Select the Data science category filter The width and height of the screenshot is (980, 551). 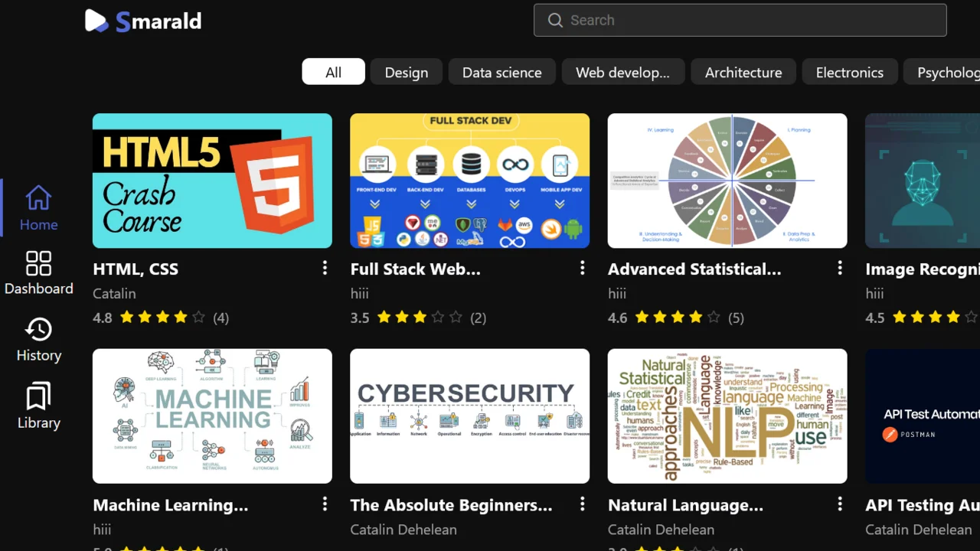tap(502, 72)
